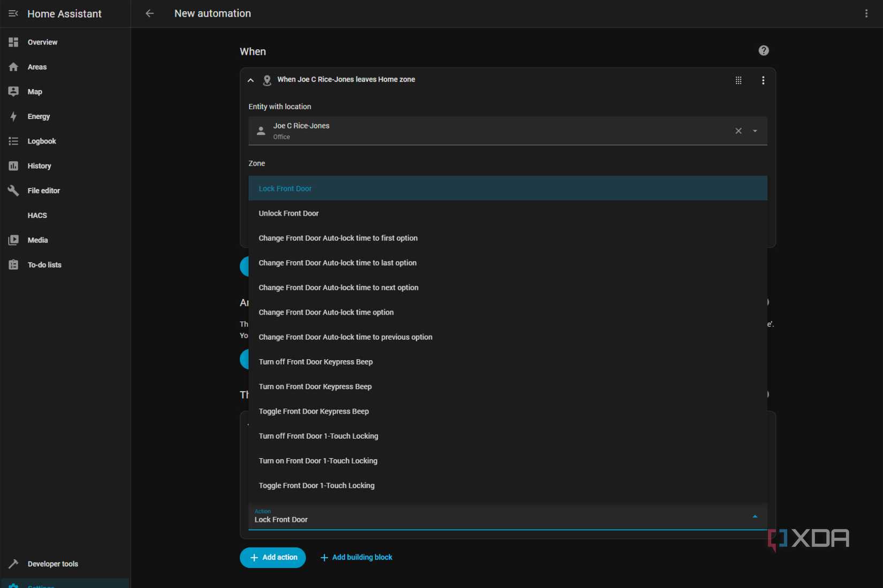The width and height of the screenshot is (883, 588).
Task: Open the trigger's three-dot options menu
Action: (x=763, y=80)
